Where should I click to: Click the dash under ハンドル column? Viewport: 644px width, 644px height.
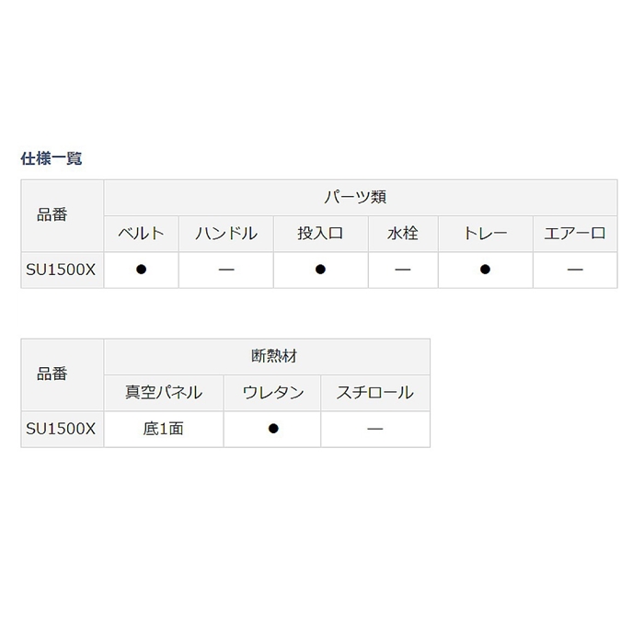tap(226, 270)
